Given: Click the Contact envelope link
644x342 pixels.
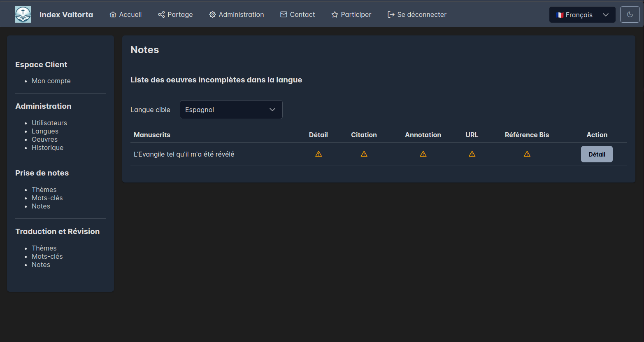Looking at the screenshot, I should (x=298, y=14).
